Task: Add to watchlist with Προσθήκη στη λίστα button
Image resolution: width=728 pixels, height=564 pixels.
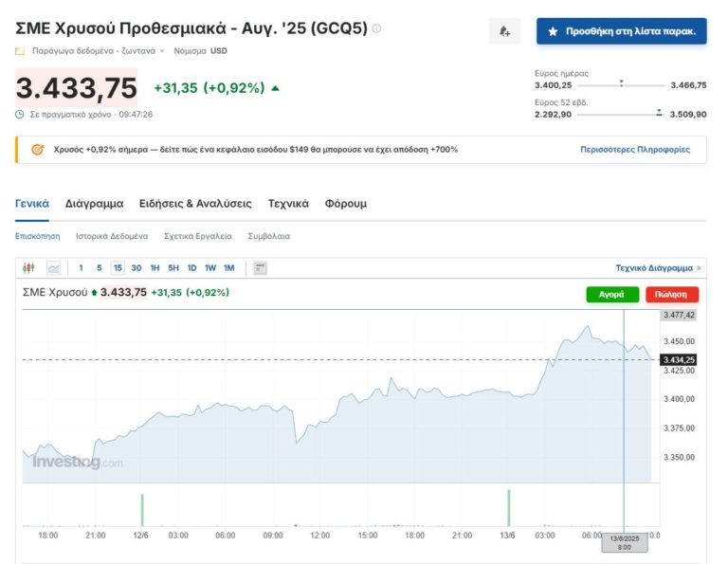Action: 621,31
